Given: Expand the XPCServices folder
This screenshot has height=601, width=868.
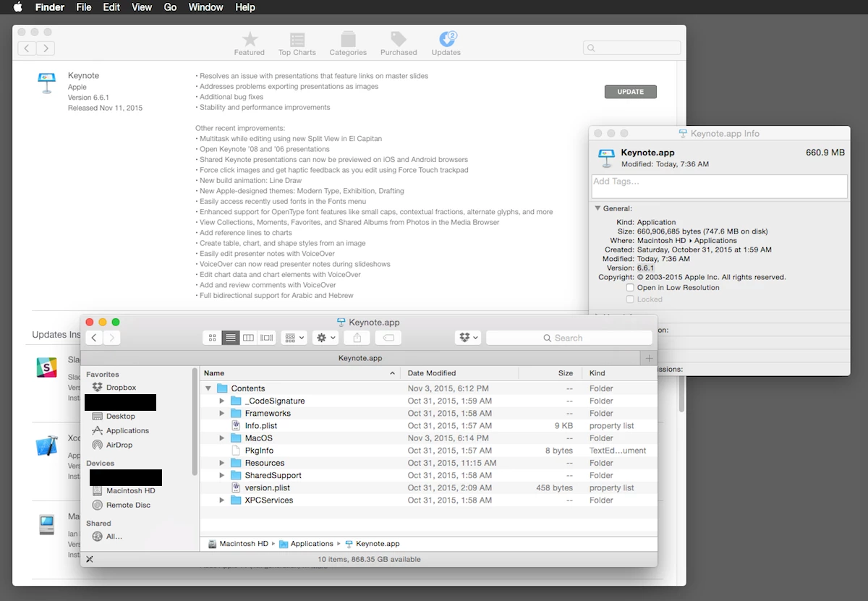Looking at the screenshot, I should (222, 500).
